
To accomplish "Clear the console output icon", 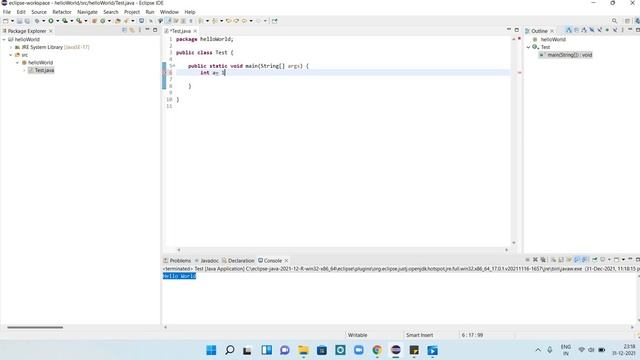I will coord(554,260).
